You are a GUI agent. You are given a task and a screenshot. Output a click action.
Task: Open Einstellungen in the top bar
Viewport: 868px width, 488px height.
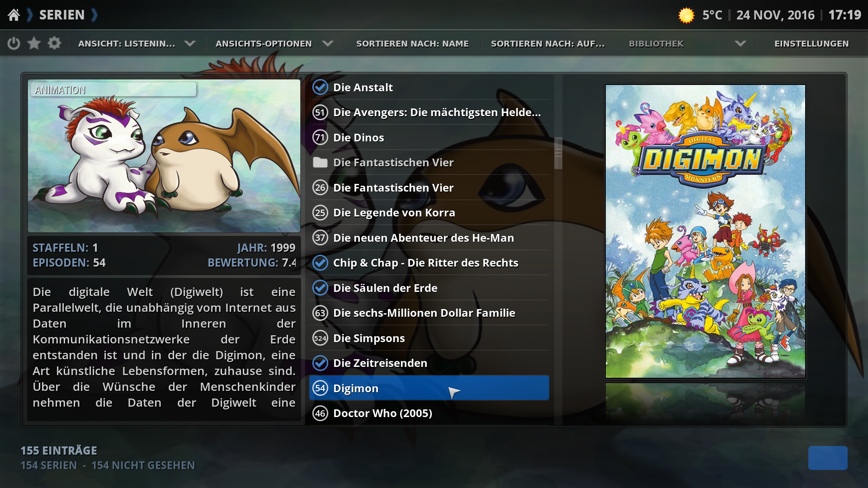click(x=811, y=44)
